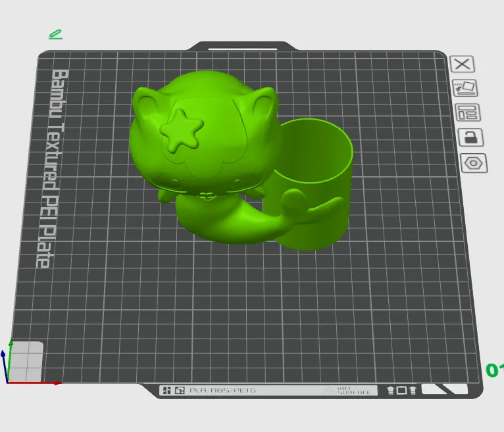Auto-orient objects using the plate orient icon
The width and height of the screenshot is (504, 432).
click(x=465, y=88)
